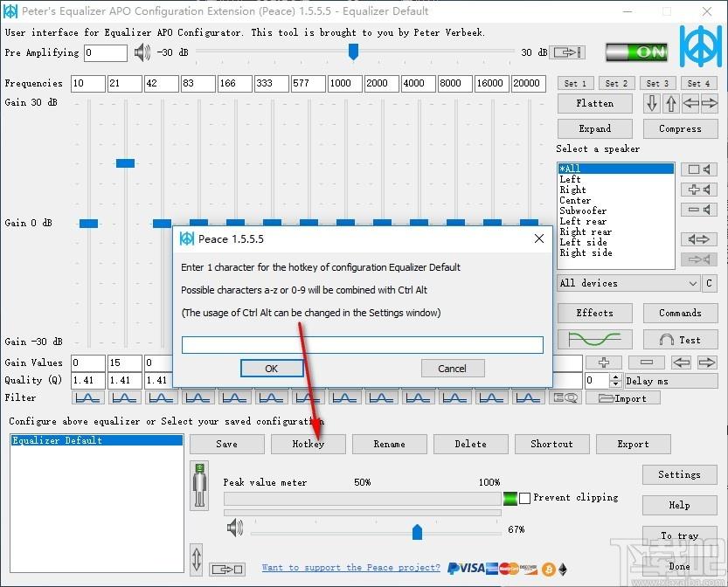
Task: Select Equalizer Default in the configuration list
Action: [x=97, y=440]
